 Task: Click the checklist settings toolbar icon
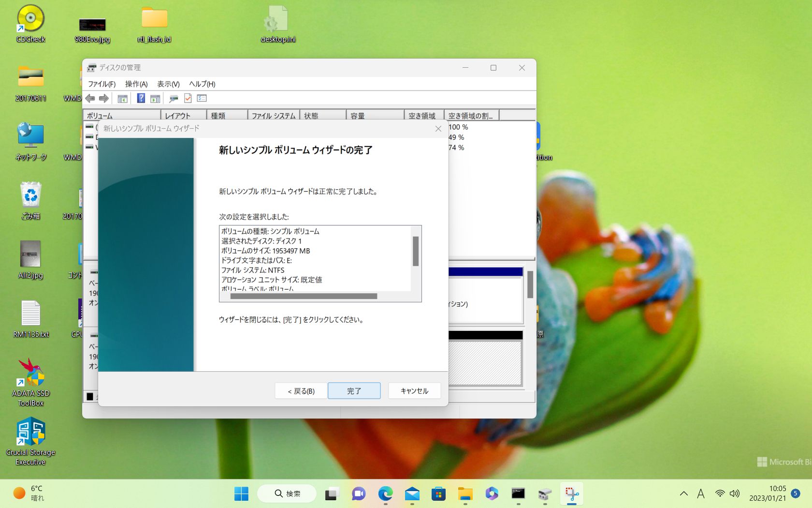pos(202,99)
